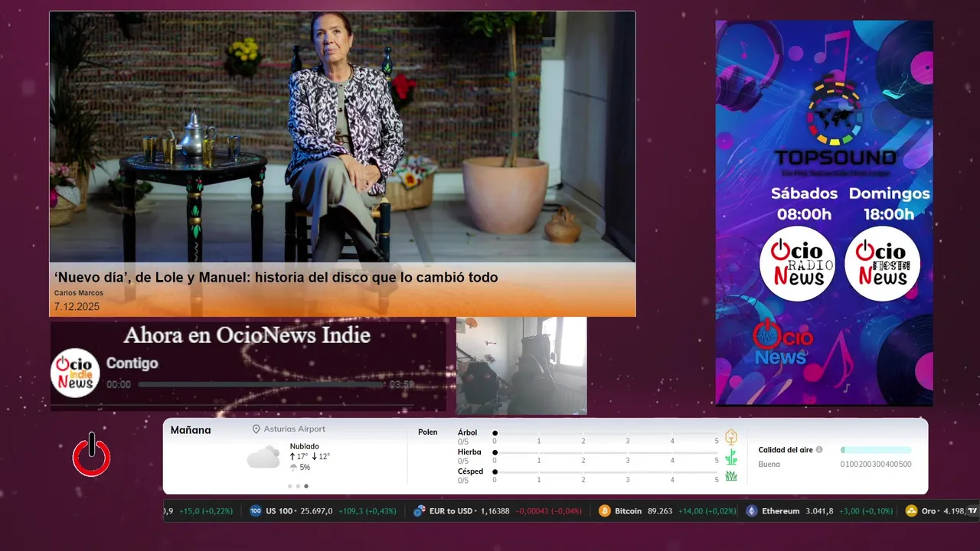Click the Bitcoin coin icon

point(605,511)
